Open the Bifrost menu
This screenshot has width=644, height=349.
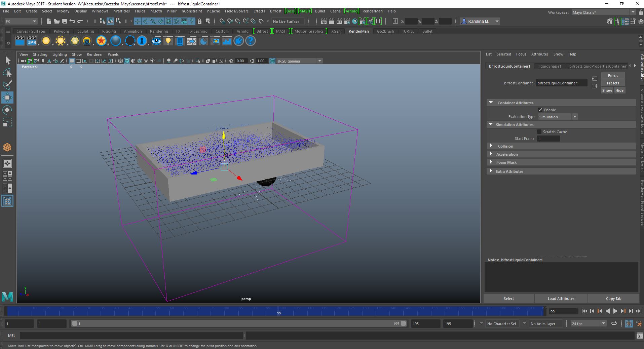pyautogui.click(x=275, y=11)
